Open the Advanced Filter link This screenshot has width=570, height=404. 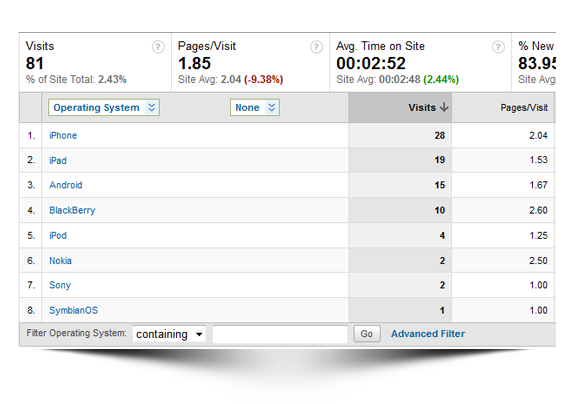tap(428, 334)
